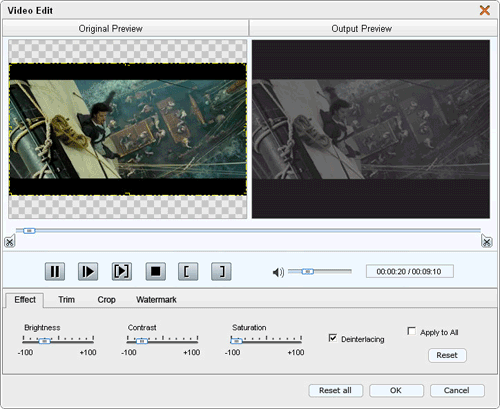Screen dimensions: 500x409
Task: Open the Watermark tab
Action: [156, 300]
